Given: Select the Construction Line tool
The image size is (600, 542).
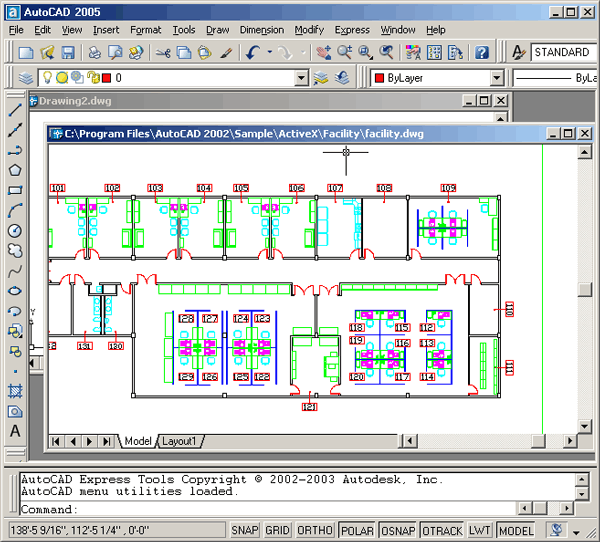Looking at the screenshot, I should click(15, 130).
